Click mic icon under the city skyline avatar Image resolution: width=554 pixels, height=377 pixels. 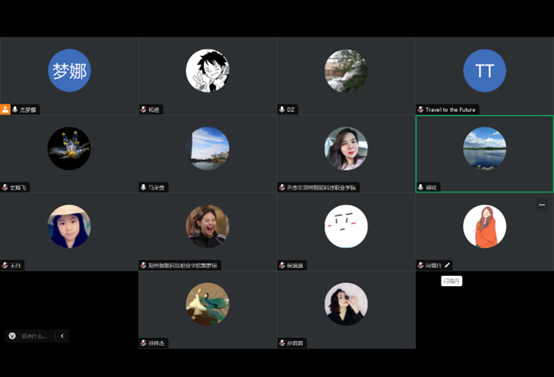tap(143, 187)
